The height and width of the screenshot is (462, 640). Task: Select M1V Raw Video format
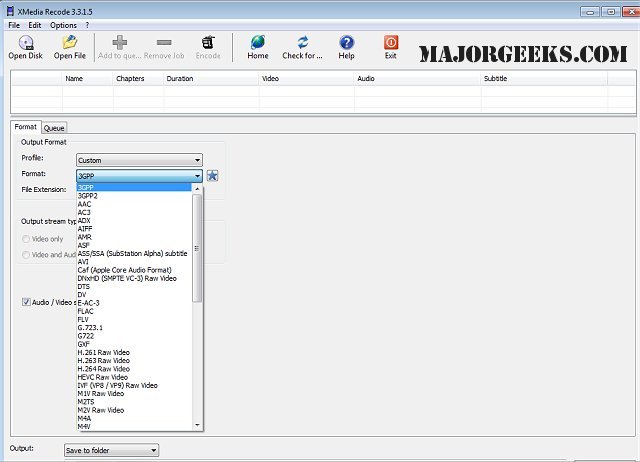(x=134, y=393)
